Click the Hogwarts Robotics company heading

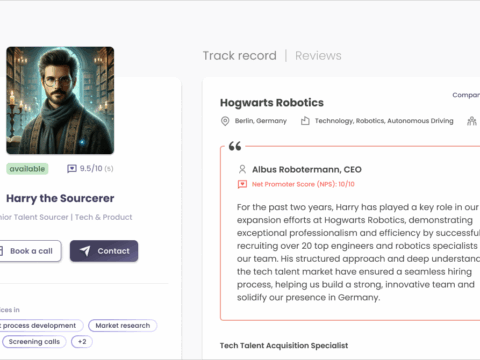(272, 103)
